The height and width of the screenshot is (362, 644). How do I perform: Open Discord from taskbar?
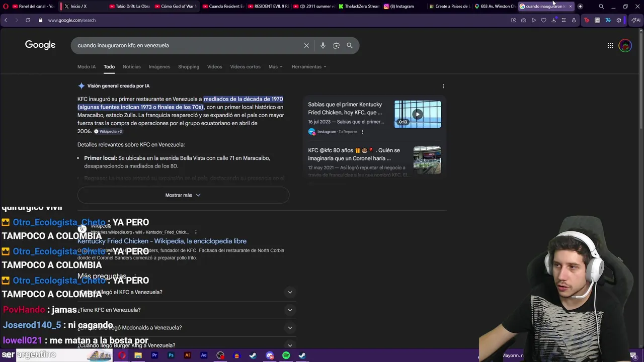click(x=270, y=355)
